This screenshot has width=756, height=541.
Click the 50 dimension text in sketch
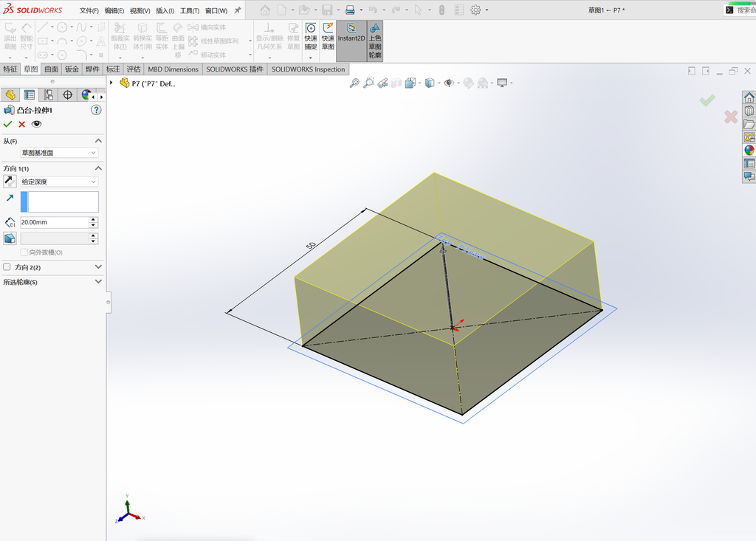click(311, 246)
